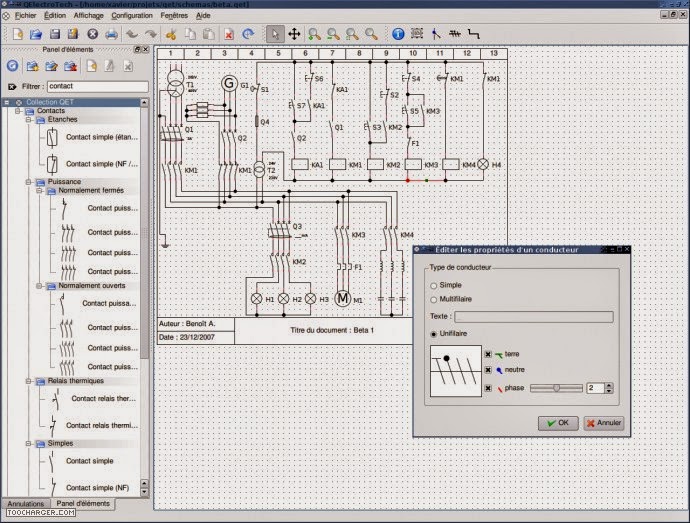The width and height of the screenshot is (690, 523).
Task: Reset conductors toolbar icon
Action: coord(455,33)
